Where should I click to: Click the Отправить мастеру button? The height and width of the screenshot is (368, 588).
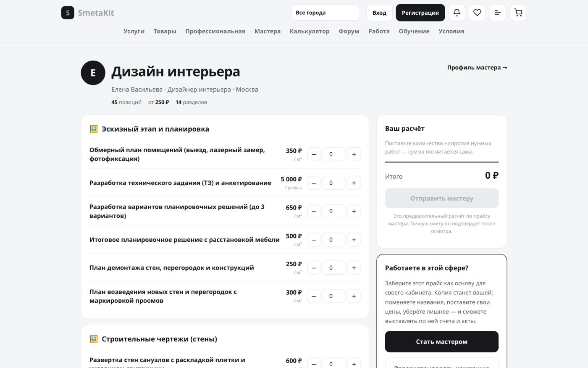pos(442,198)
